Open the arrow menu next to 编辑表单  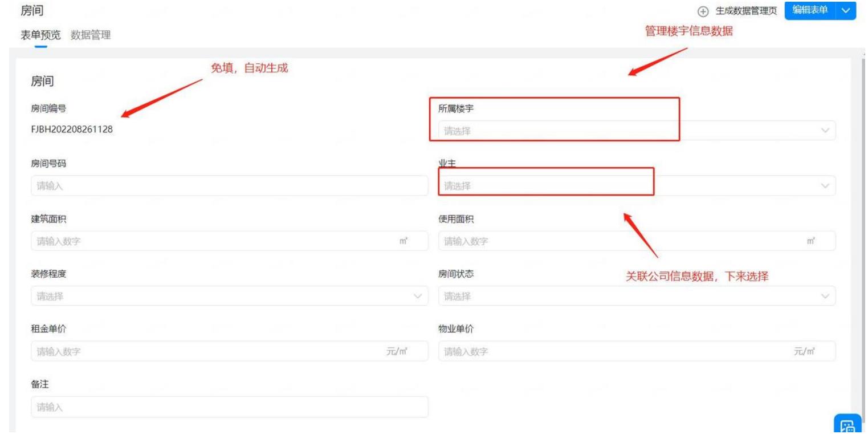click(x=846, y=11)
